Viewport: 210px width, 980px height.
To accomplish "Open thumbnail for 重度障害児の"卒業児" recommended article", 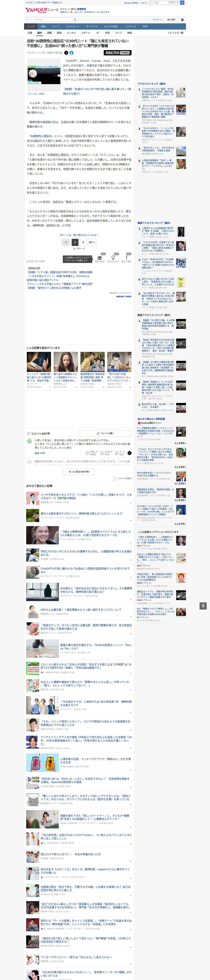I will [92, 361].
